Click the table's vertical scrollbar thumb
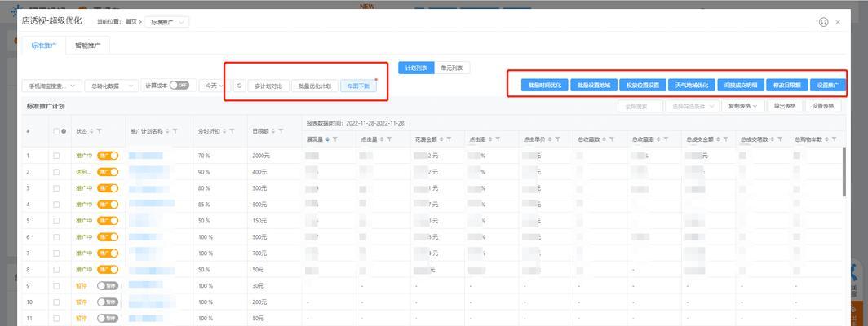This screenshot has height=326, width=868. 844,172
